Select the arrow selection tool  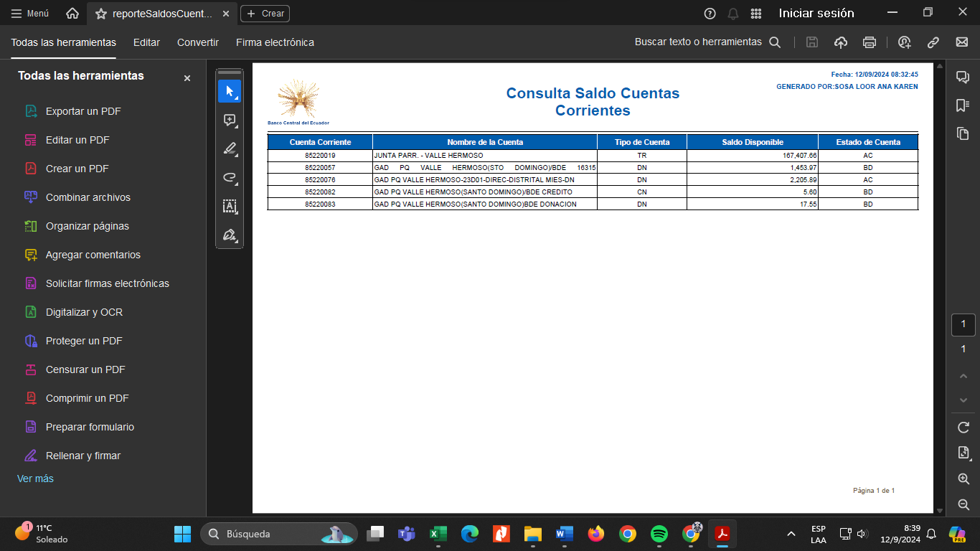(230, 91)
